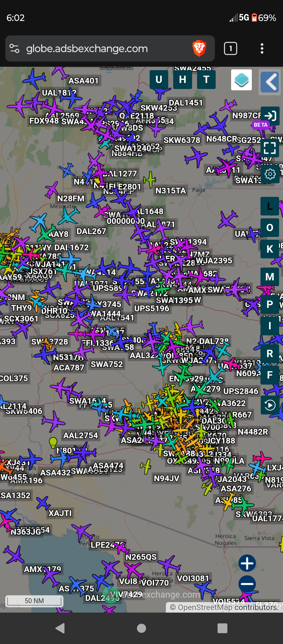Viewport: 283px width, 644px height.
Task: Select aircraft labeled N4482R
Action: [x=253, y=431]
